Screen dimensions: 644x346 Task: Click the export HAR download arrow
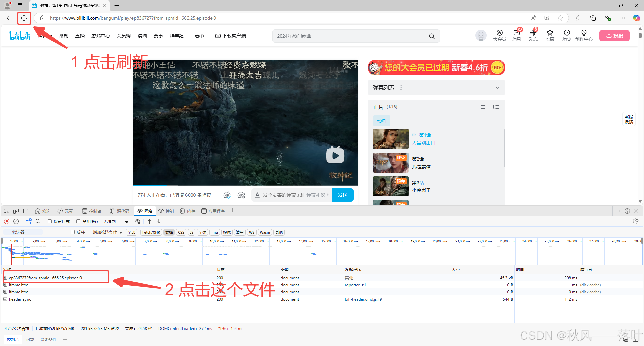(x=159, y=221)
